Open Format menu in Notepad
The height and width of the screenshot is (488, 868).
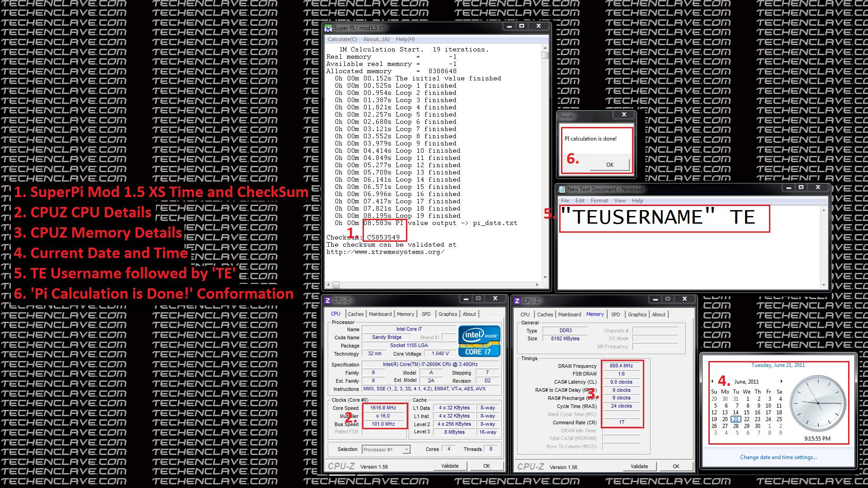[599, 201]
